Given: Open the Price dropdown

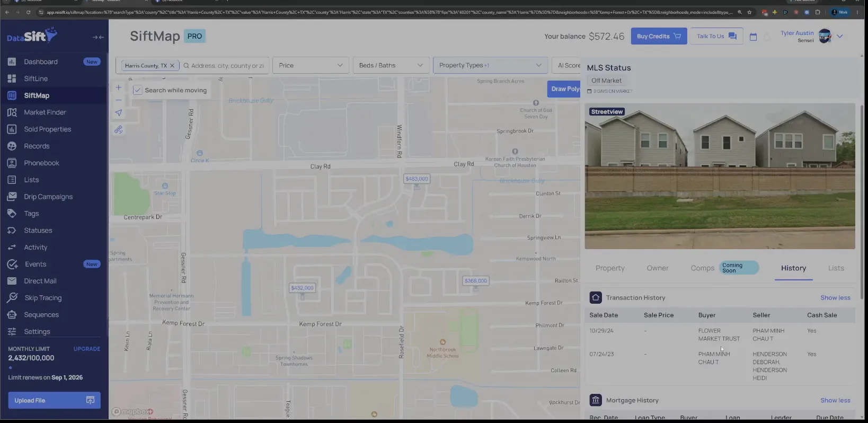Looking at the screenshot, I should pos(311,65).
